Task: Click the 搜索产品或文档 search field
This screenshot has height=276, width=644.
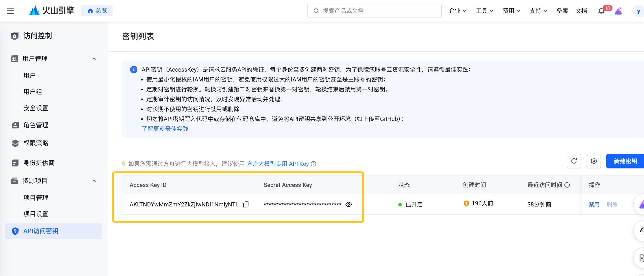Action: 374,11
